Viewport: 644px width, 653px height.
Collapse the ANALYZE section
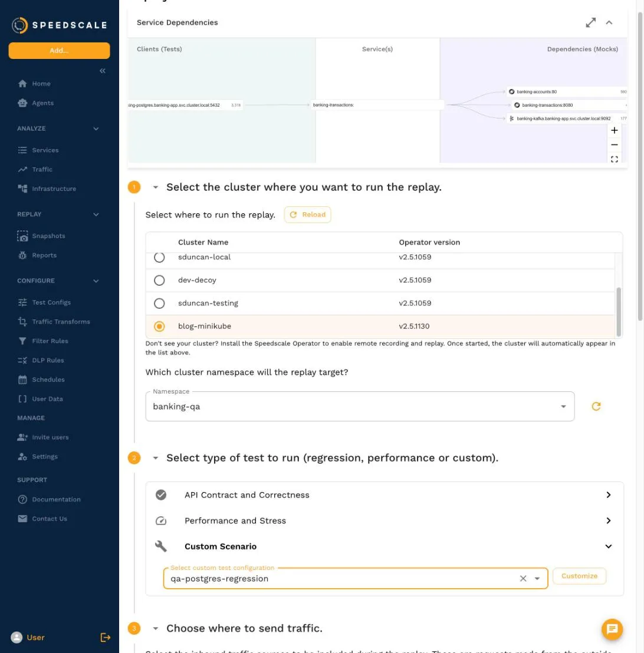[x=96, y=128]
